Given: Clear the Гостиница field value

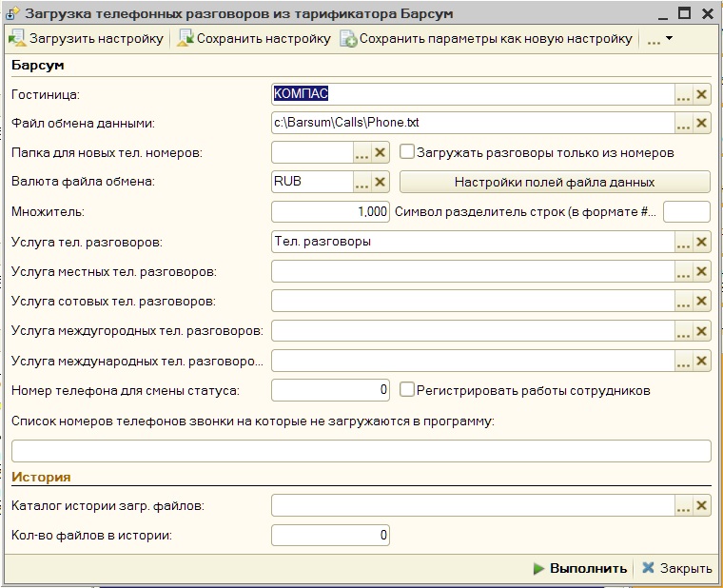Looking at the screenshot, I should (x=701, y=94).
